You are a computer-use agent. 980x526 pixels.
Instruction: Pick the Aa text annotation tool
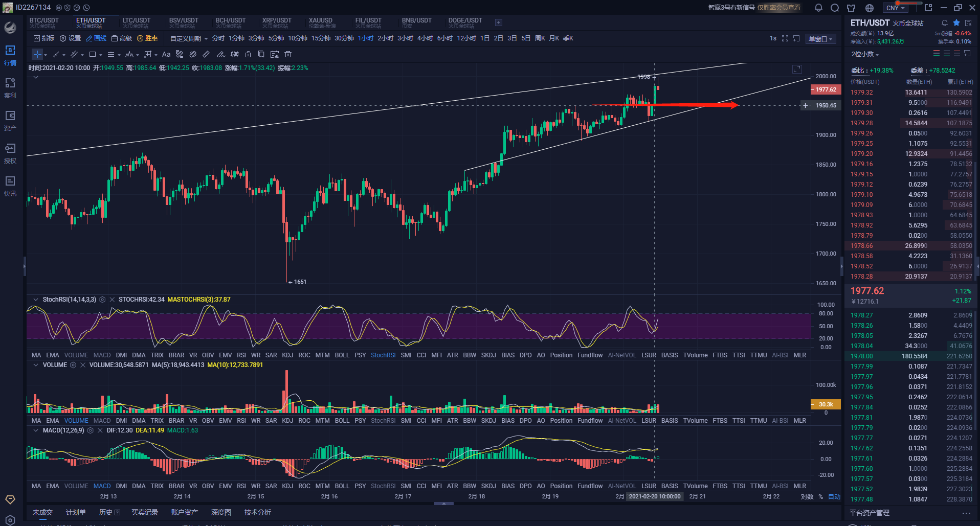click(x=166, y=54)
